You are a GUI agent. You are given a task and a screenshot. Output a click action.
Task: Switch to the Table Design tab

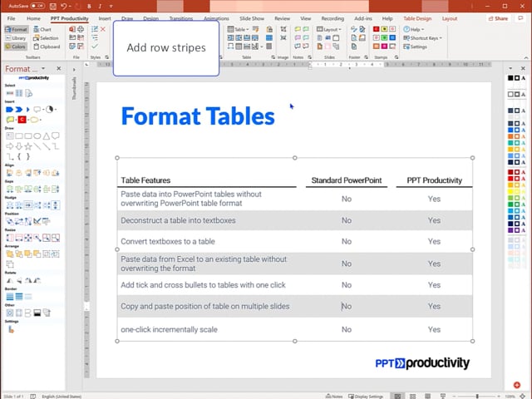[x=417, y=18]
